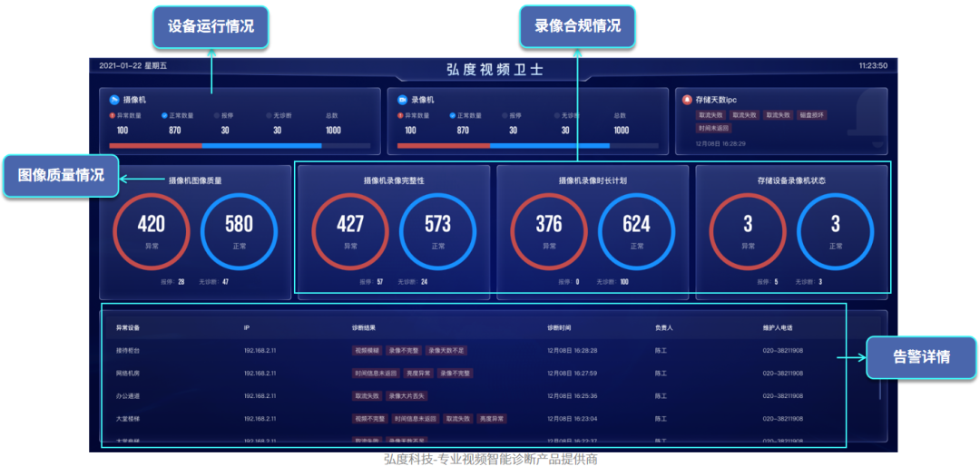Click the 摄像机录像完整性 panel title

point(394,180)
